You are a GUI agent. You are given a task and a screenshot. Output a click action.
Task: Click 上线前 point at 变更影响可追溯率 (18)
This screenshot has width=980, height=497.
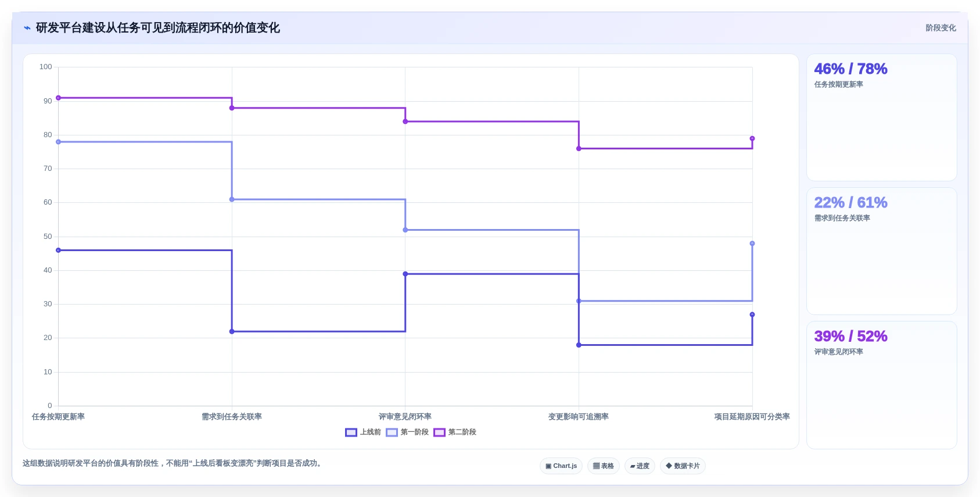pyautogui.click(x=579, y=345)
